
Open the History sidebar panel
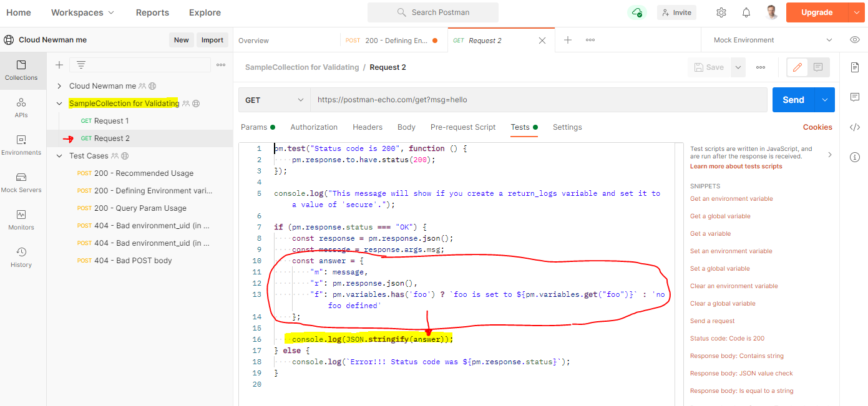(21, 258)
